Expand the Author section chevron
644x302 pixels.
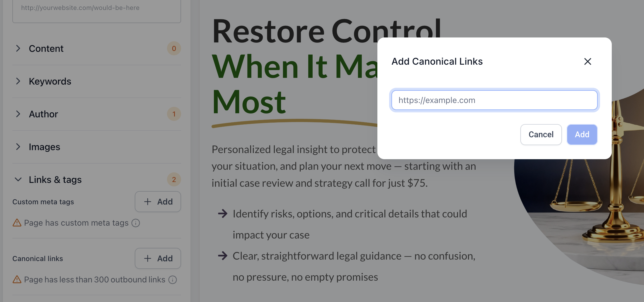[x=18, y=114]
